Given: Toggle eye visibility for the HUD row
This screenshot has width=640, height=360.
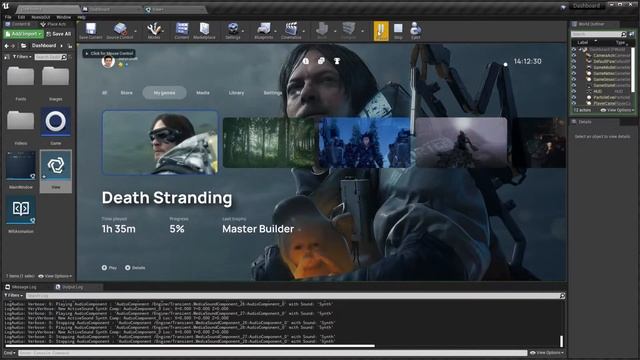Looking at the screenshot, I should pos(574,91).
